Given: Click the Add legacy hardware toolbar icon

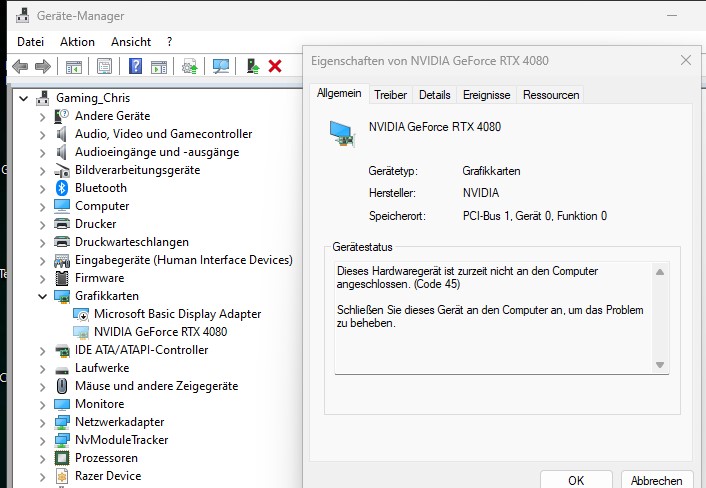Looking at the screenshot, I should point(253,66).
